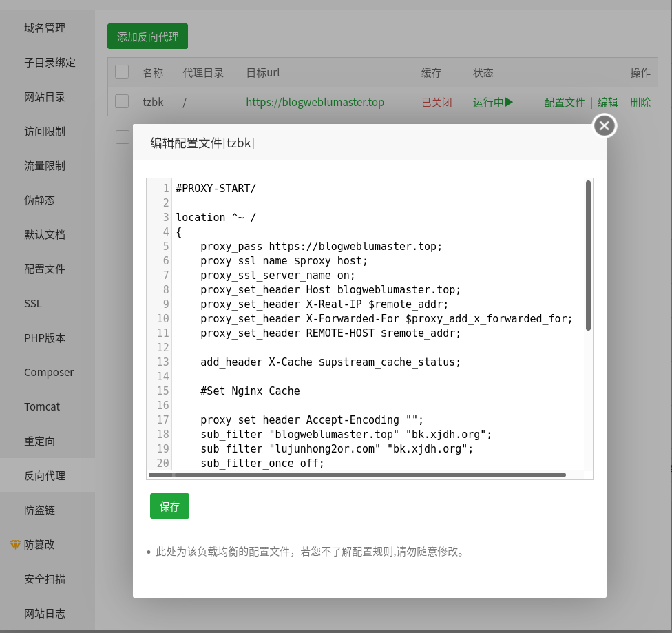Delete tzbk proxy via 删除 link

(640, 102)
